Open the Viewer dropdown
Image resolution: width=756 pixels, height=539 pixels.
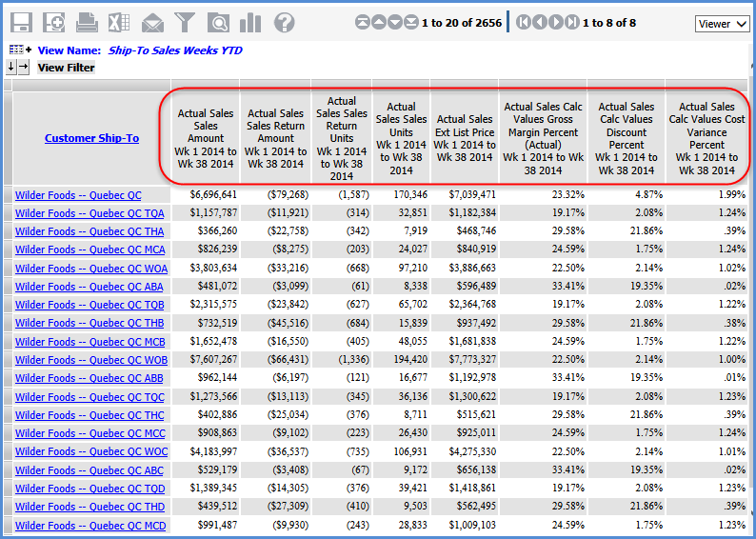pyautogui.click(x=721, y=24)
